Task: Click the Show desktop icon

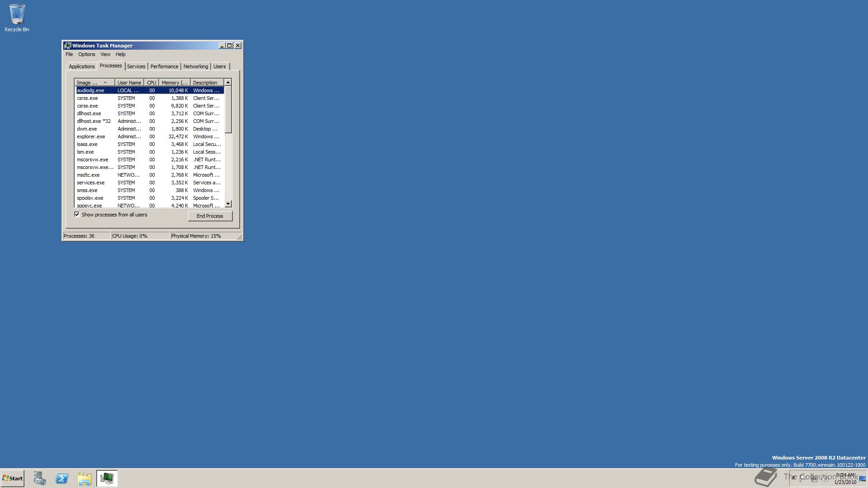Action: point(863,479)
